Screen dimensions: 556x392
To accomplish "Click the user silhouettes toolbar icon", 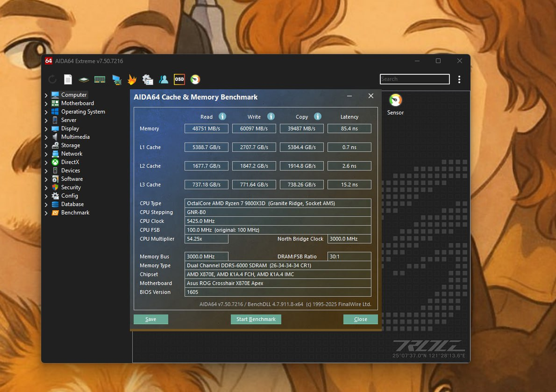I will (164, 79).
